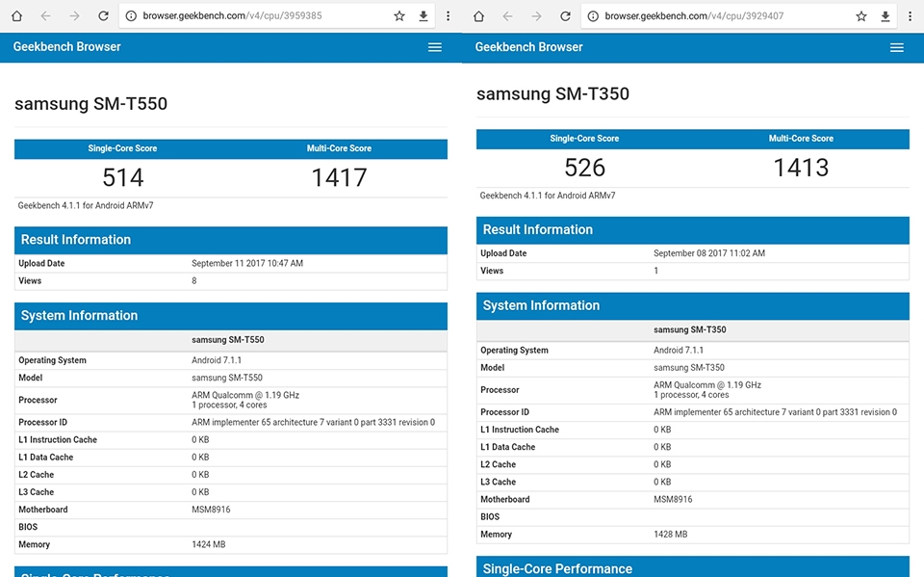Image resolution: width=924 pixels, height=577 pixels.
Task: Open hamburger menu on SM-T350 page
Action: pyautogui.click(x=897, y=47)
